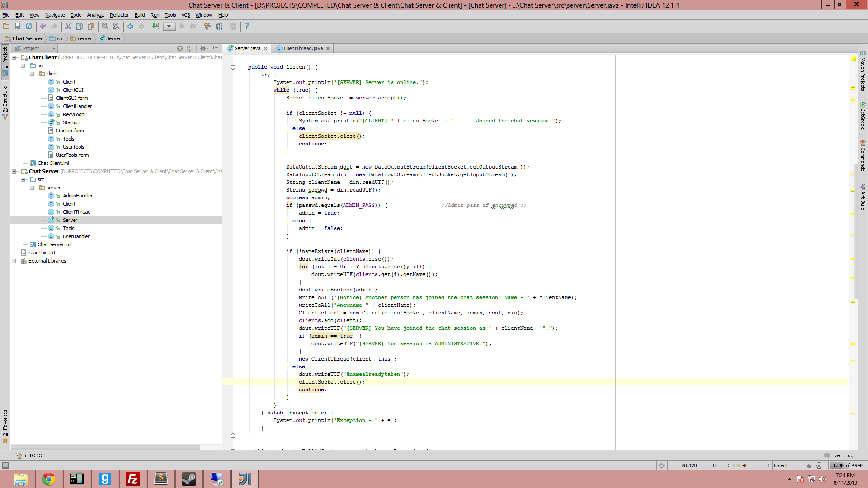Open the run configuration dropdown
Screen dimensions: 868x488
[x=169, y=26]
